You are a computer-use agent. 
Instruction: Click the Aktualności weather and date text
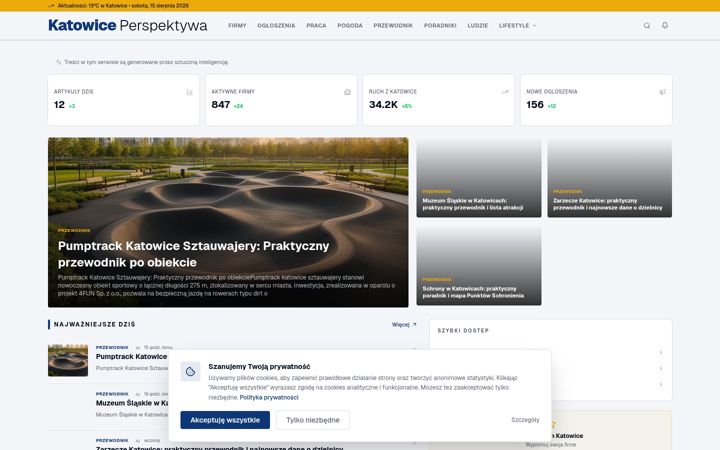pos(123,6)
